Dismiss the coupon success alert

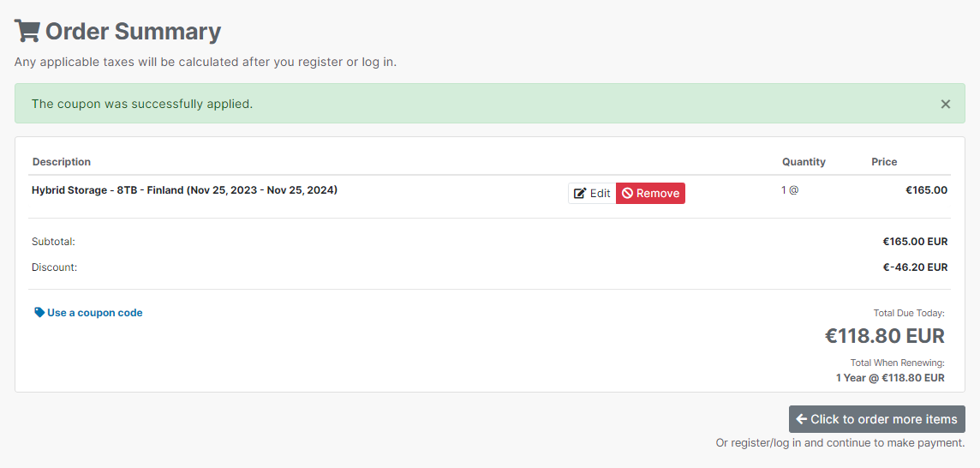pos(946,104)
